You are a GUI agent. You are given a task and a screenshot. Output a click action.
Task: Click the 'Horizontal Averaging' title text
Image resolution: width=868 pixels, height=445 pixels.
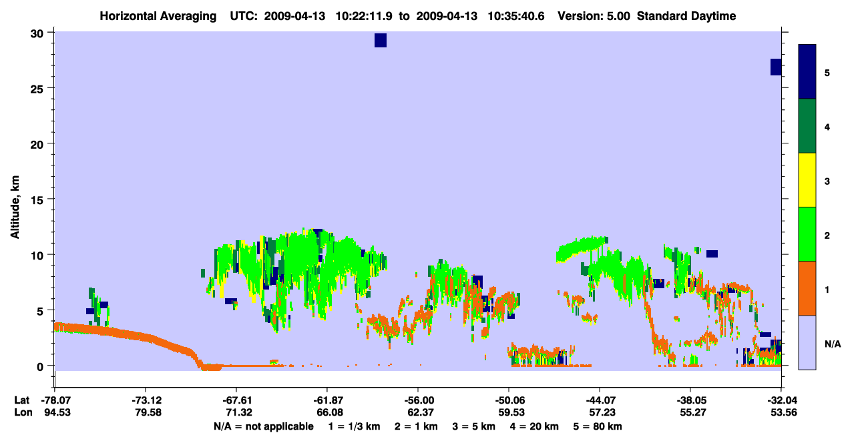click(157, 16)
